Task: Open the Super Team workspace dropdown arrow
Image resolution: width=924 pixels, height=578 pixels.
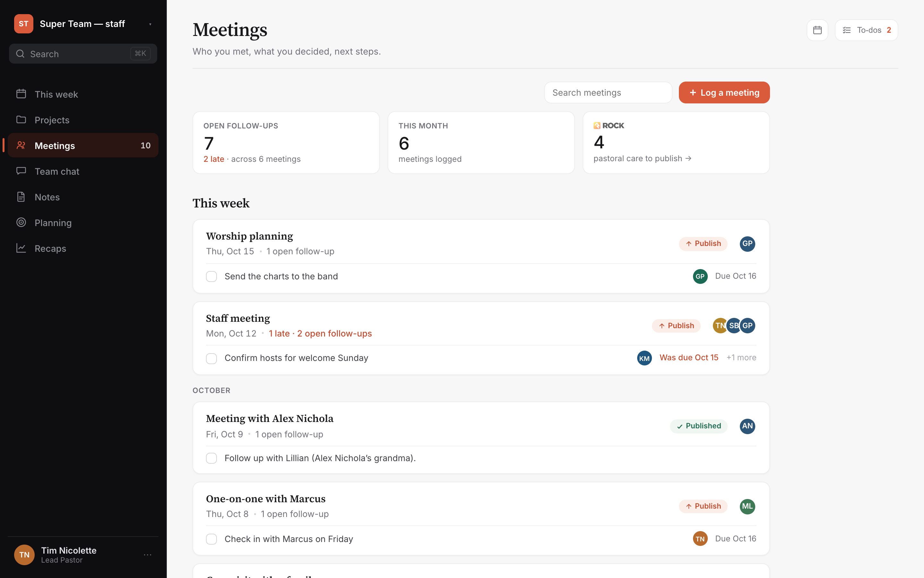Action: pos(150,24)
